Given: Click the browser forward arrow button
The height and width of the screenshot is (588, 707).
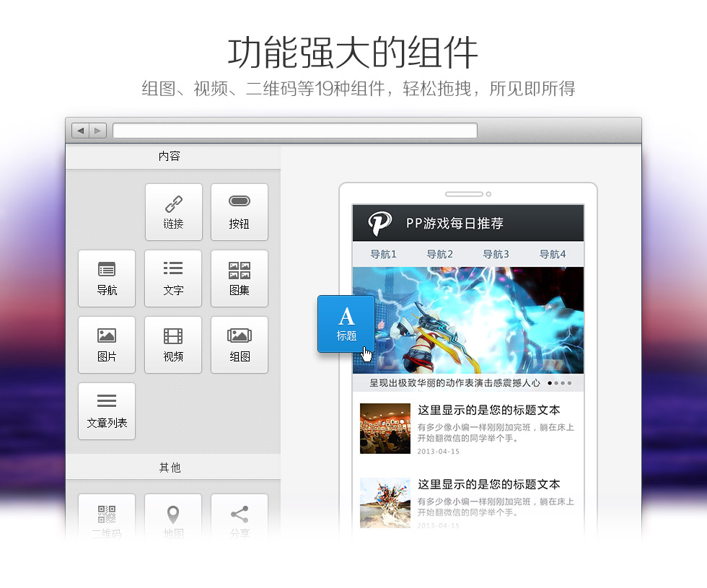Looking at the screenshot, I should pos(98,131).
